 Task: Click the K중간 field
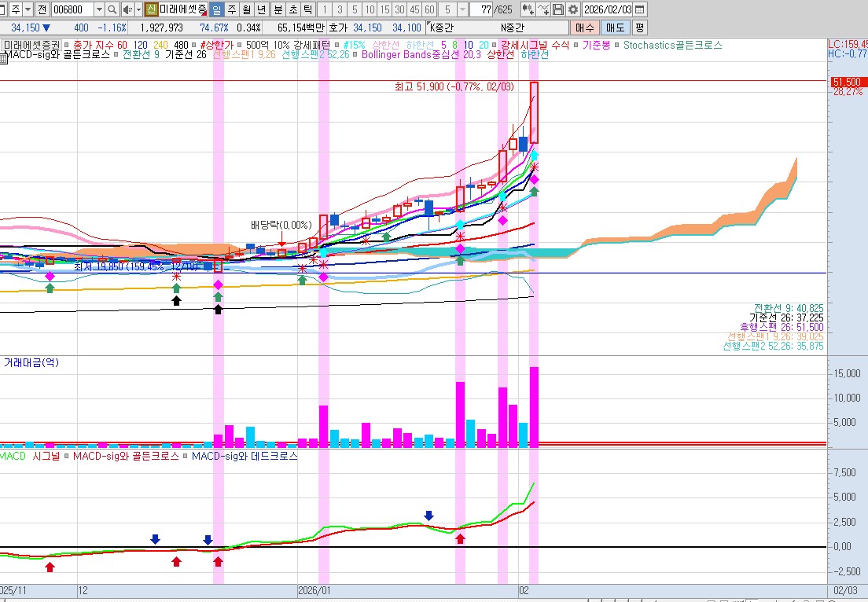tap(441, 28)
